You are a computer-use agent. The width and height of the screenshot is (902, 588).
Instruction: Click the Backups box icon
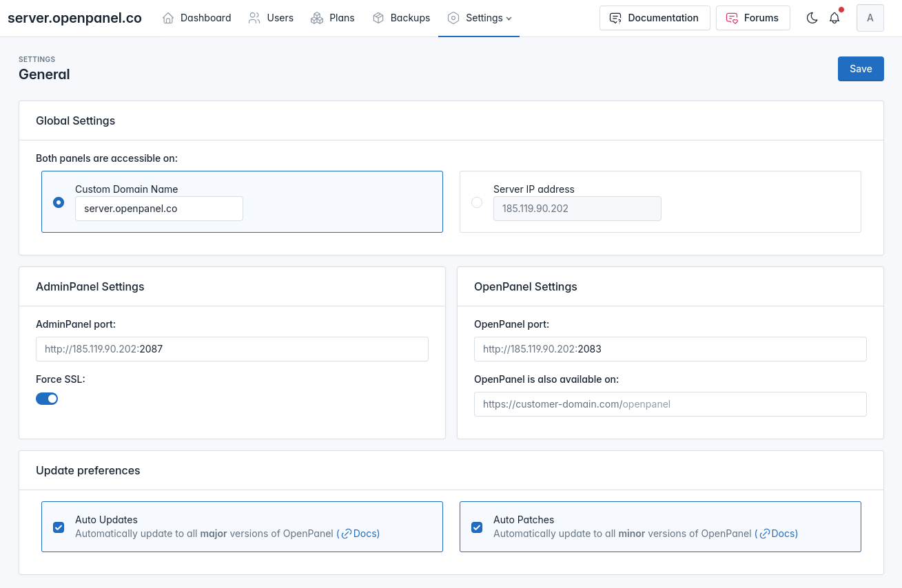click(378, 18)
